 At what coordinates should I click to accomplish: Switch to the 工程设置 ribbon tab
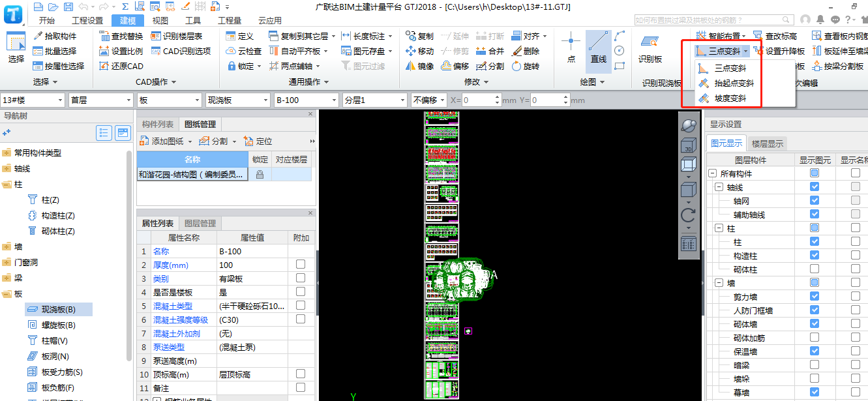pyautogui.click(x=87, y=21)
